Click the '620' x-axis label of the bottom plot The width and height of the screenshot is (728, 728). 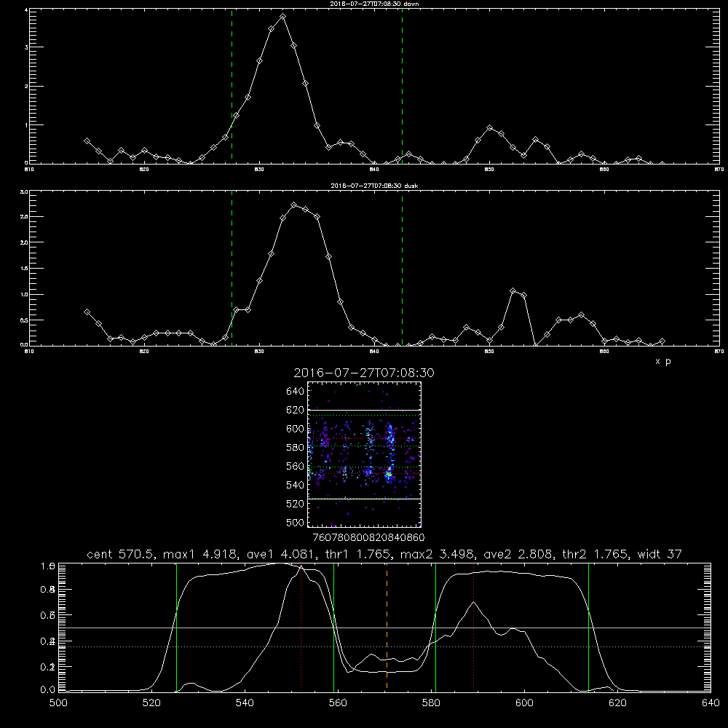click(617, 703)
